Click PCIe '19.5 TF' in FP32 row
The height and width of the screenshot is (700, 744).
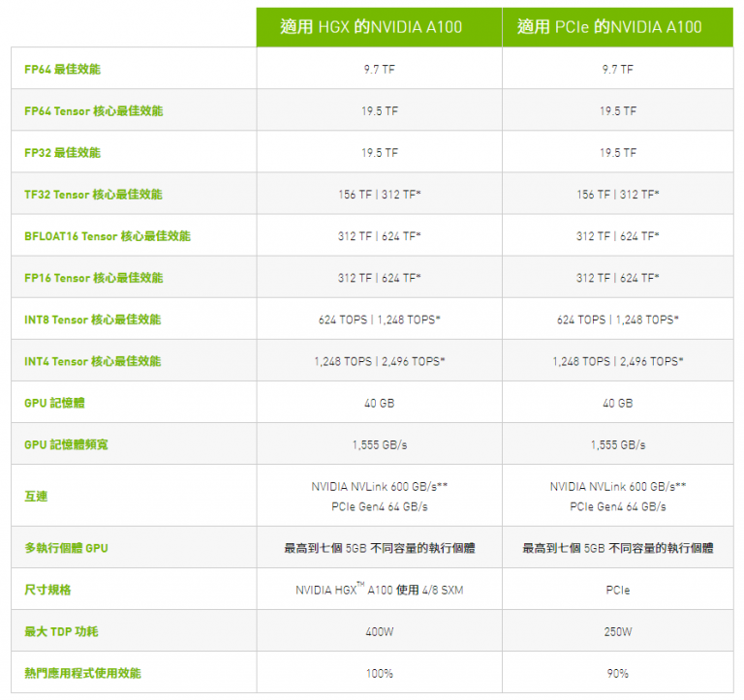(x=618, y=153)
